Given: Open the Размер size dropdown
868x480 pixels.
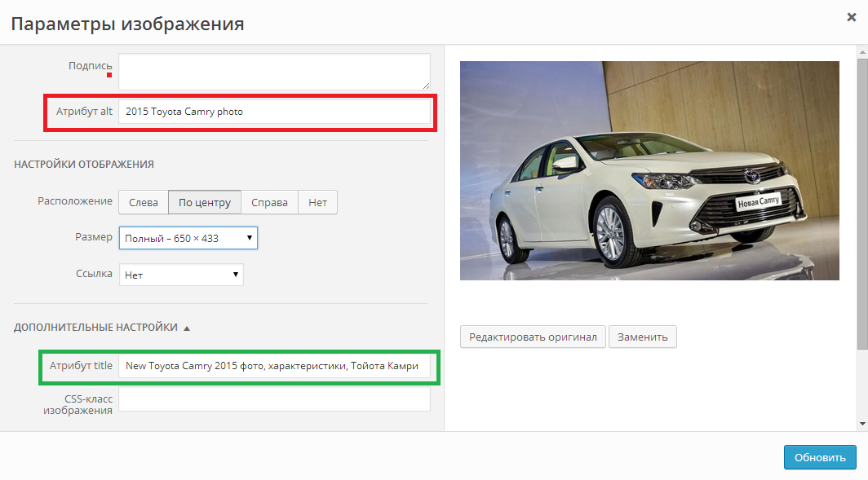Looking at the screenshot, I should [188, 238].
